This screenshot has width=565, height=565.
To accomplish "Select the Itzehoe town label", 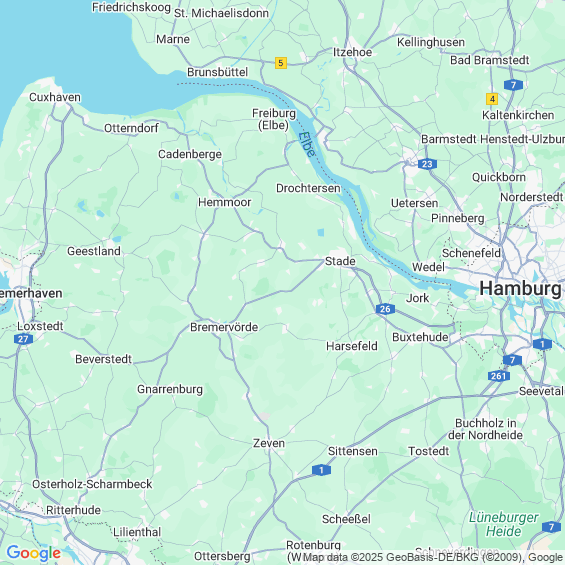I will [x=352, y=52].
